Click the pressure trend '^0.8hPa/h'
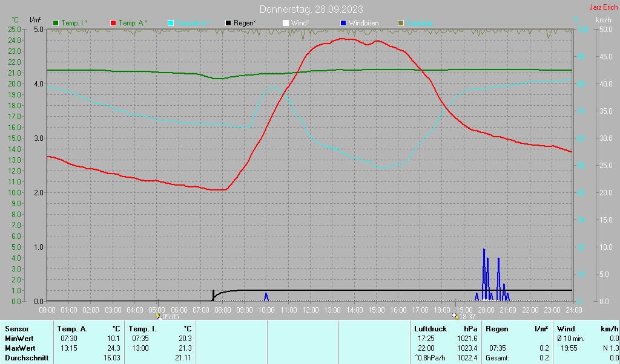The width and height of the screenshot is (620, 364). point(430,358)
